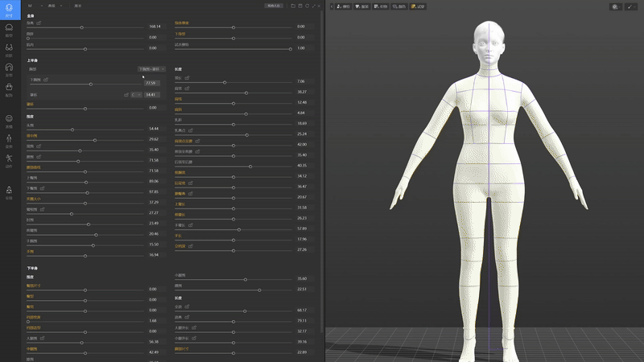Screen dimensions: 644x362
Task: Open the Size tab in left sidebar
Action: (9, 10)
